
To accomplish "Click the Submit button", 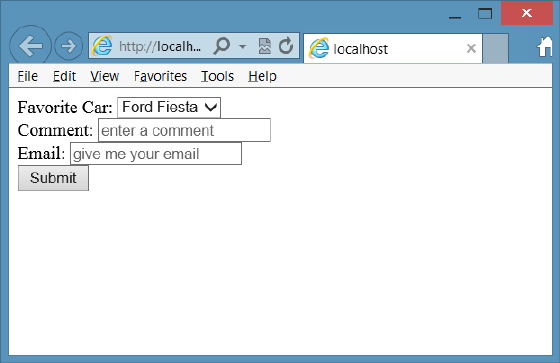I will (x=53, y=178).
